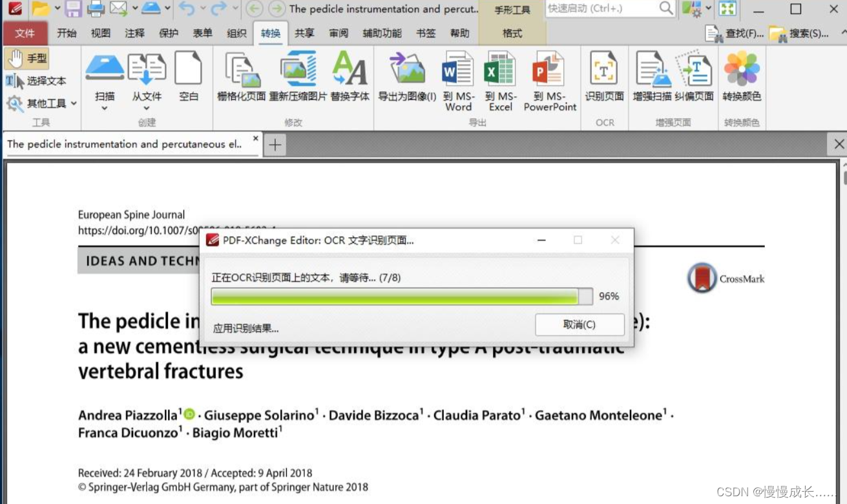Viewport: 847px width, 504px height.
Task: Click OCR Recognize Pages (识别页面)
Action: (x=604, y=76)
